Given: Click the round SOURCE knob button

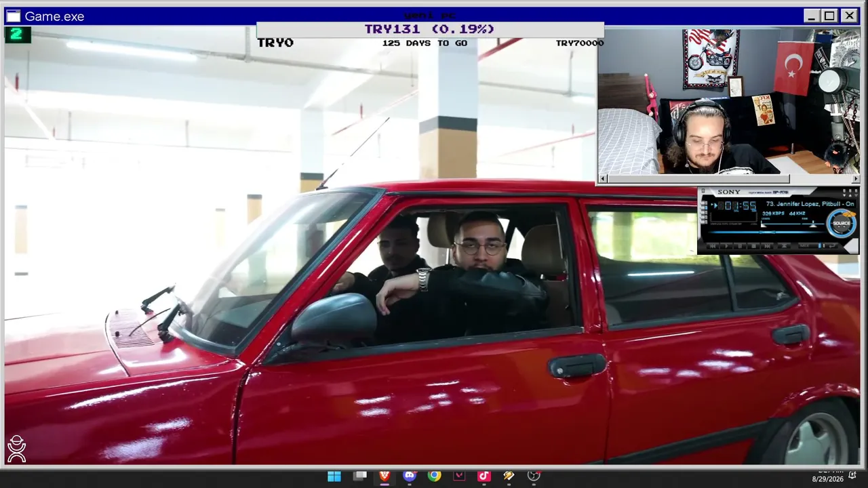Looking at the screenshot, I should pyautogui.click(x=842, y=223).
